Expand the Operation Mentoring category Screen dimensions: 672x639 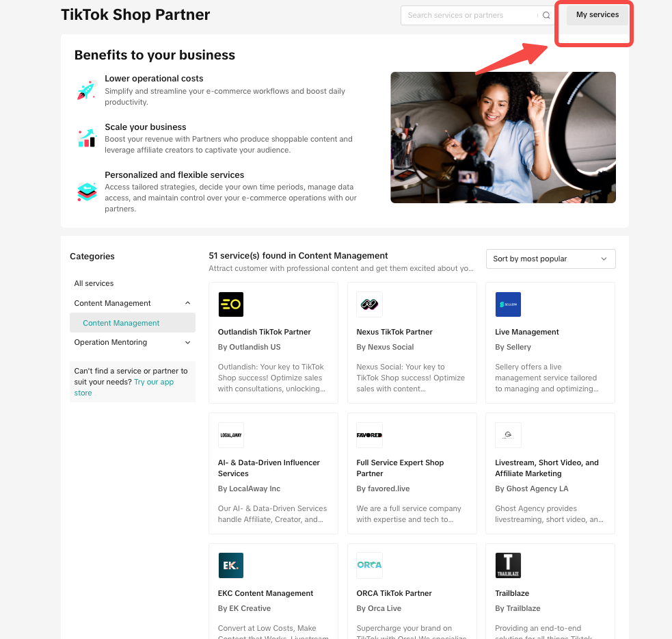[x=188, y=343]
